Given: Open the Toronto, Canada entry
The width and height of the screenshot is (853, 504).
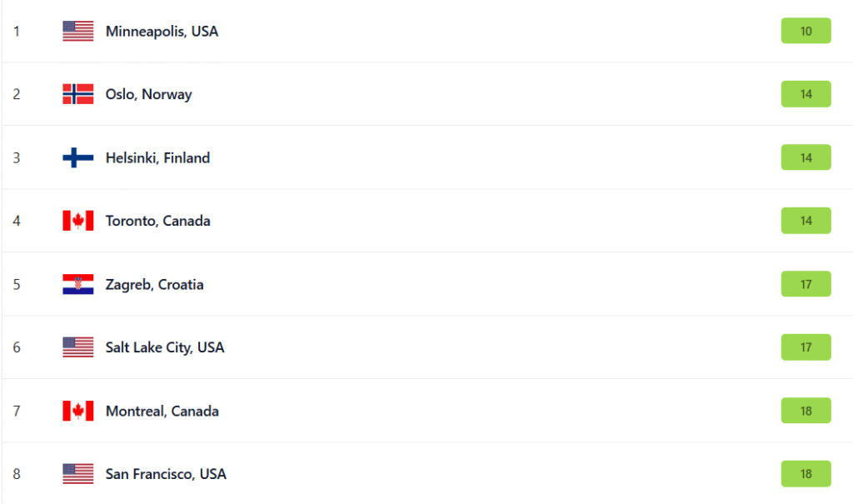Looking at the screenshot, I should [157, 221].
